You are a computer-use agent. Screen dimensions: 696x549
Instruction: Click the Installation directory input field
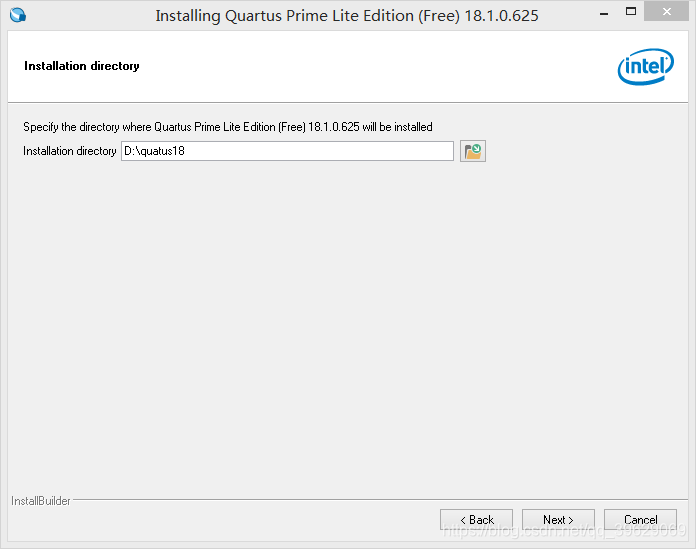point(287,151)
